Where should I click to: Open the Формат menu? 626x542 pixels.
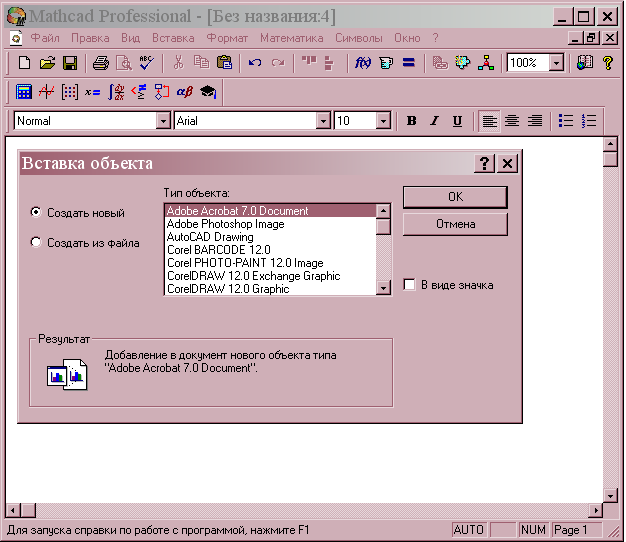click(227, 38)
